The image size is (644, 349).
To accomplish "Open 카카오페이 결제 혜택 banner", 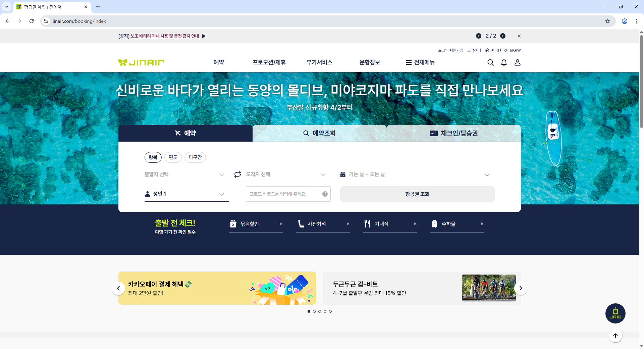I will tap(217, 288).
